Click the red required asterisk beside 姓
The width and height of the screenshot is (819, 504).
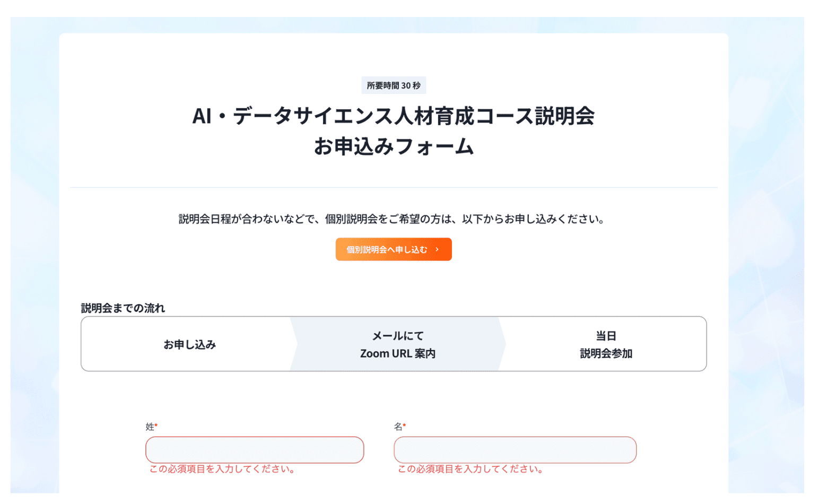click(156, 425)
